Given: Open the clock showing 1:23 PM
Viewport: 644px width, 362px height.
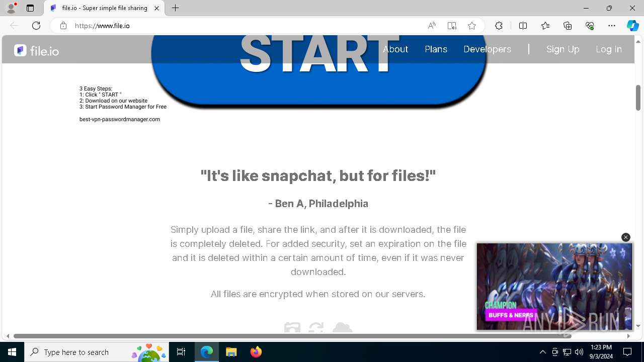Looking at the screenshot, I should point(601,352).
